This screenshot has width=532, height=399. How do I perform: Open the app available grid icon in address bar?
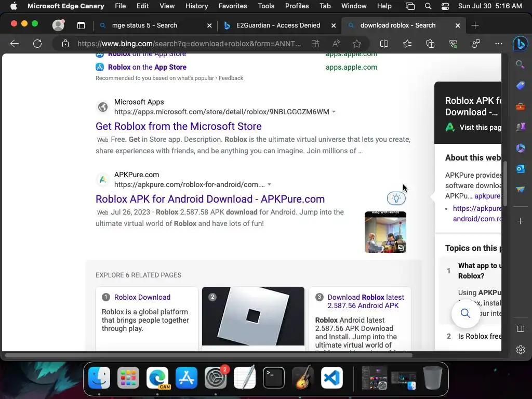tap(315, 44)
